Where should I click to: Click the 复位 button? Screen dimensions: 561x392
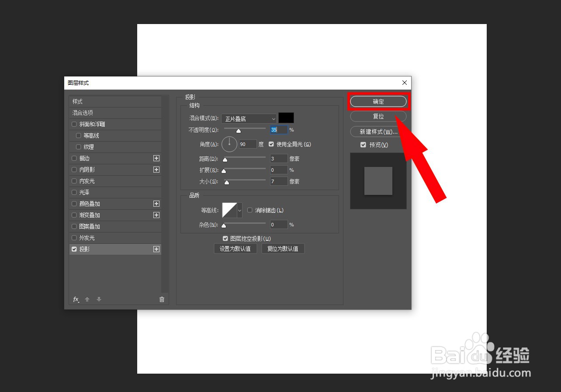tap(378, 117)
